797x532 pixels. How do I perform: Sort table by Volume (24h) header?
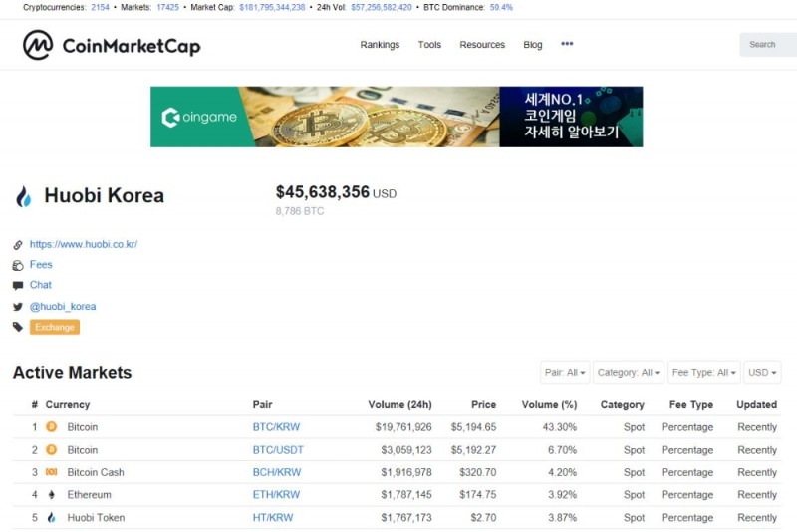(x=399, y=405)
